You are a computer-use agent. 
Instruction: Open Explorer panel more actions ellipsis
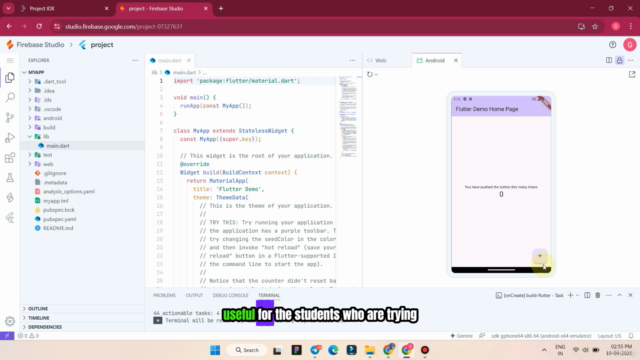point(135,60)
